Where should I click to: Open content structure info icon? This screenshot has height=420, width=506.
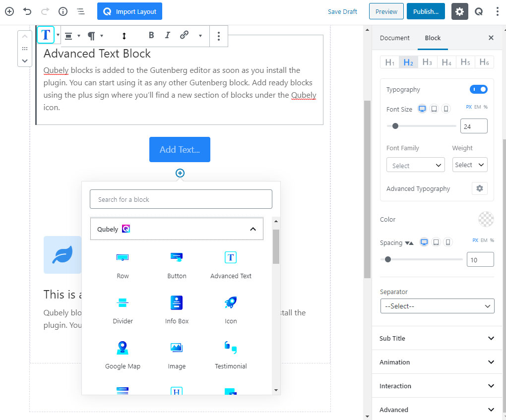coord(63,11)
